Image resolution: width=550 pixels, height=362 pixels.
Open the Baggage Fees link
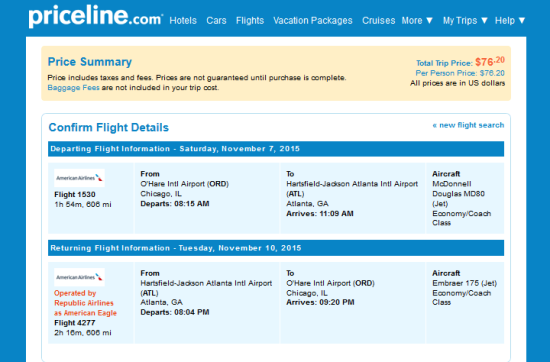pyautogui.click(x=73, y=88)
